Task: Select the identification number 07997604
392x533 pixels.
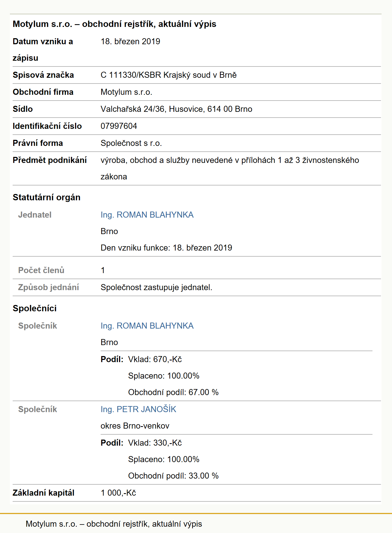Action: click(119, 126)
